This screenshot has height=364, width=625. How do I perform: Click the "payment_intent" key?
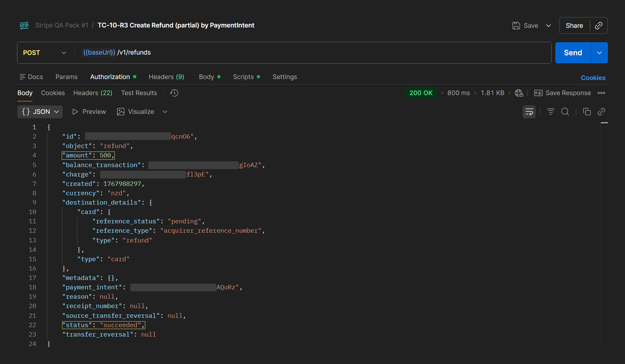pos(92,287)
